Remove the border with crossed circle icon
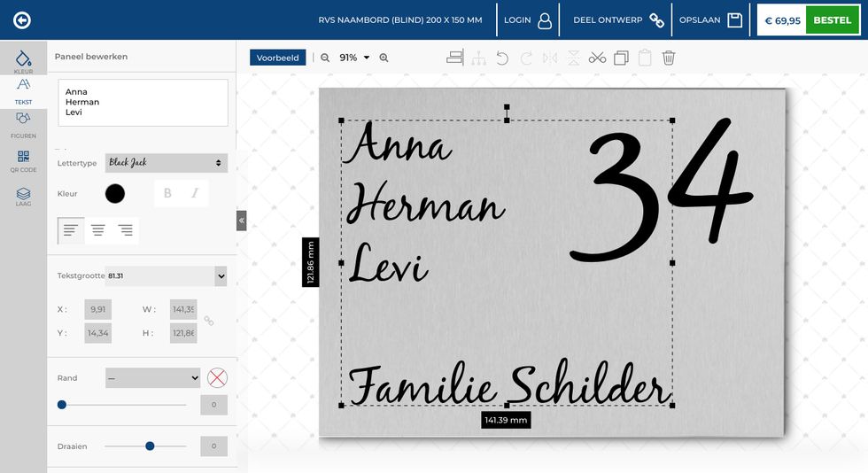The width and height of the screenshot is (868, 473). (x=217, y=378)
